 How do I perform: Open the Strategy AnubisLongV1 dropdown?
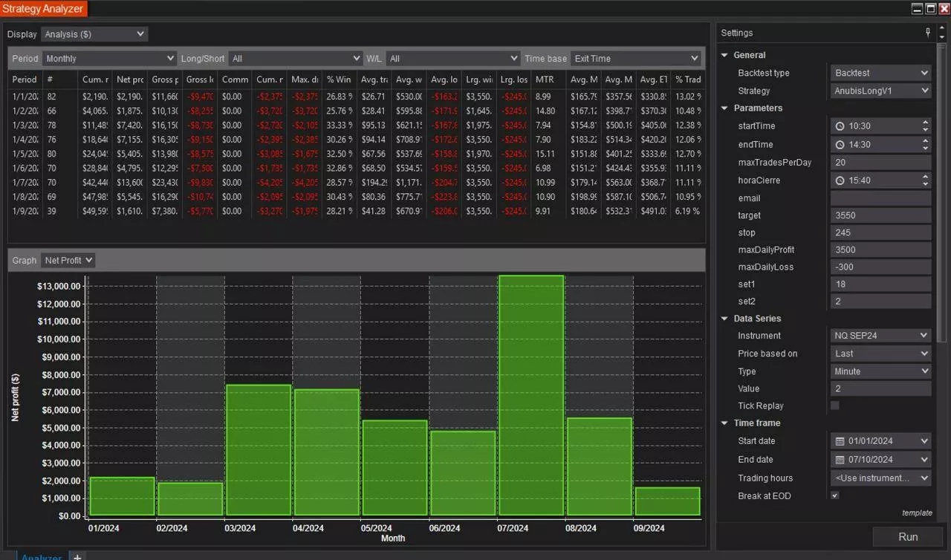click(x=880, y=91)
